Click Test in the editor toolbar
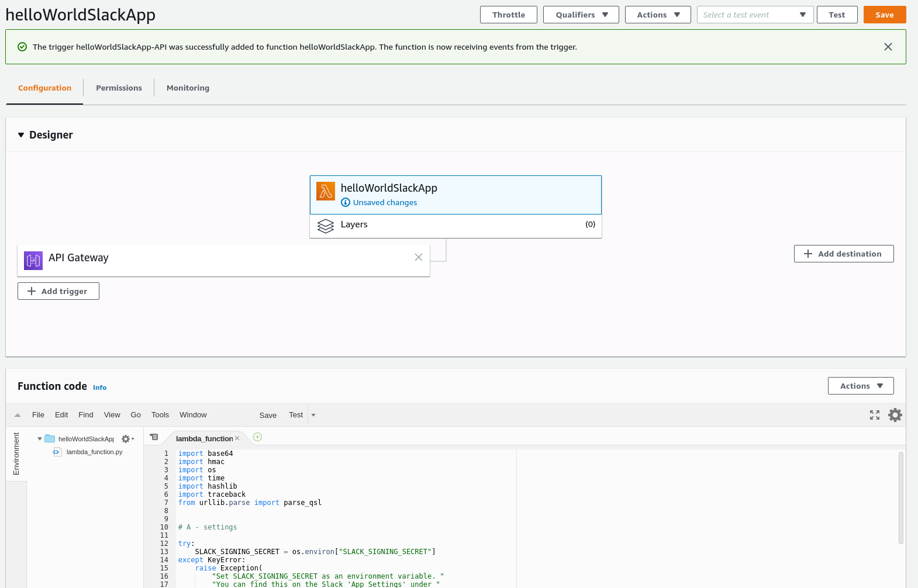918x588 pixels. pos(296,415)
